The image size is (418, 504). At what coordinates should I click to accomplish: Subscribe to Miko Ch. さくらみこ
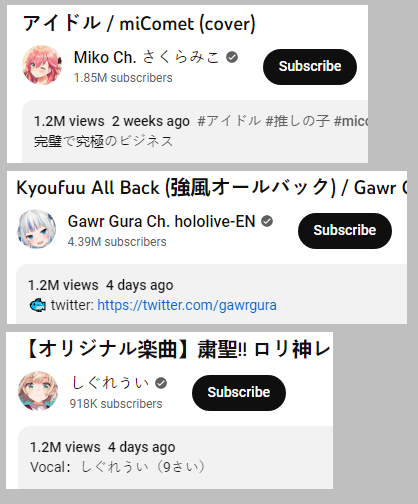point(310,67)
